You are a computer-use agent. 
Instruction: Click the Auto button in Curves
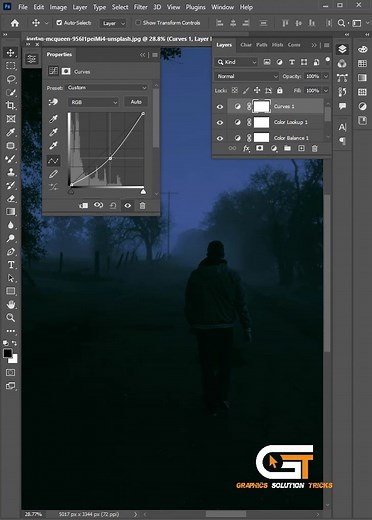136,102
